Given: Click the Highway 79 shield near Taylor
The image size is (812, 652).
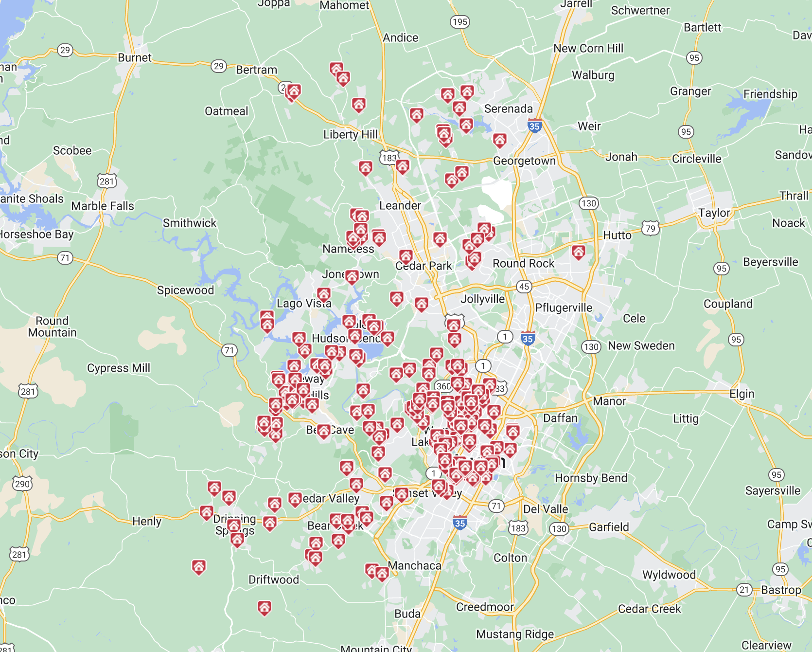Looking at the screenshot, I should pos(651,228).
